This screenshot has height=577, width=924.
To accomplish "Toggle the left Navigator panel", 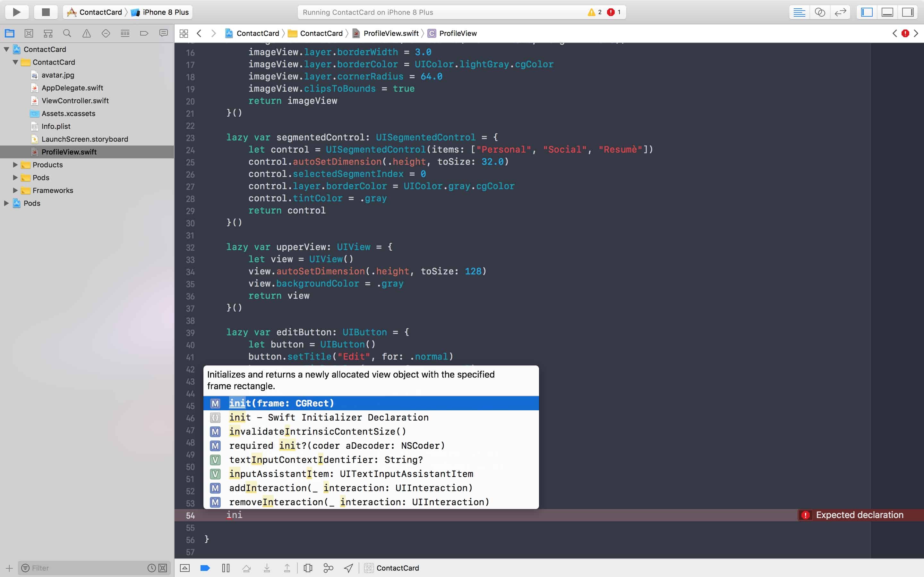I will pos(867,12).
